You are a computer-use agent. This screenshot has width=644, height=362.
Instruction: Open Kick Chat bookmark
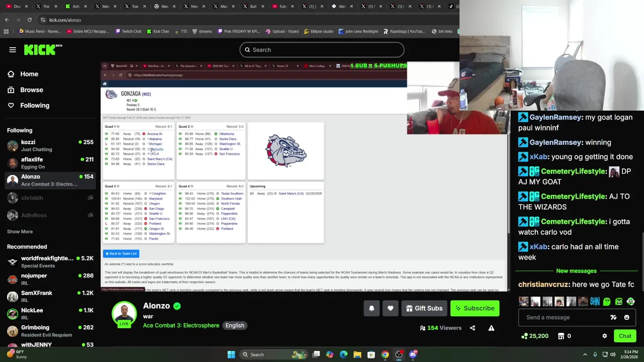(x=157, y=31)
